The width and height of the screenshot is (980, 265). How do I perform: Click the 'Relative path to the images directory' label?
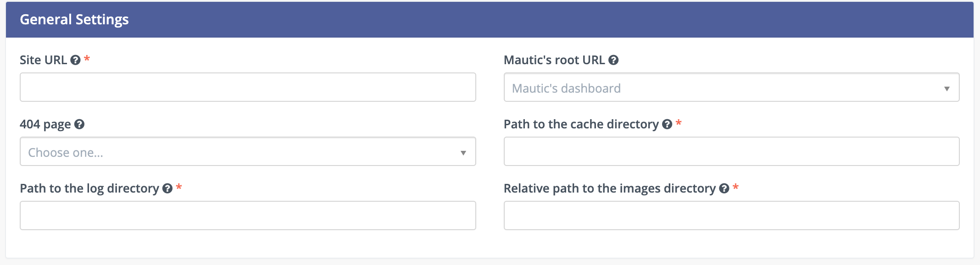[x=609, y=188]
